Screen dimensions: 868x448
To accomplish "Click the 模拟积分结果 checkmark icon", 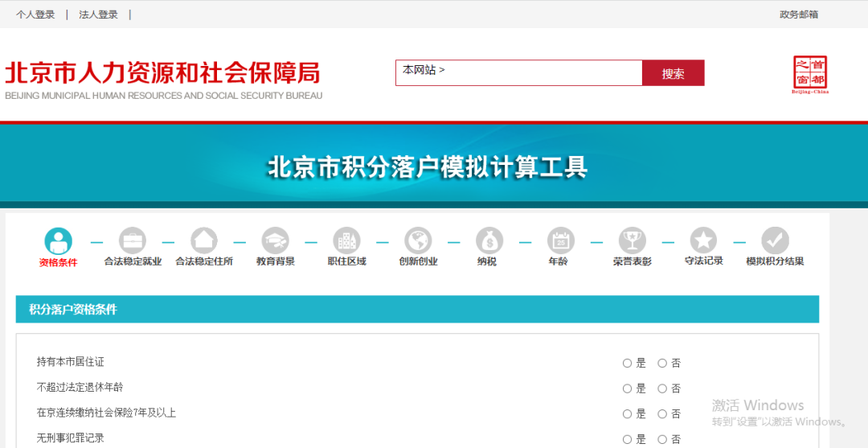I will pyautogui.click(x=775, y=240).
